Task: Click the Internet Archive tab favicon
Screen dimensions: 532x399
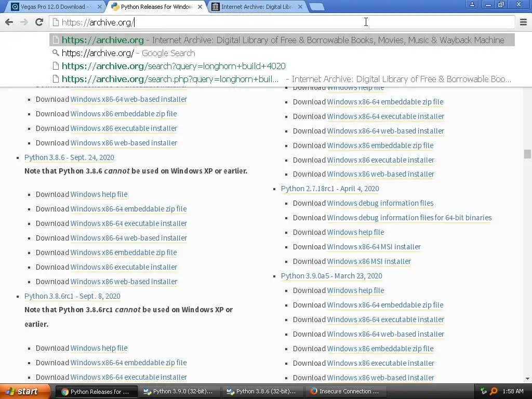Action: click(x=216, y=7)
